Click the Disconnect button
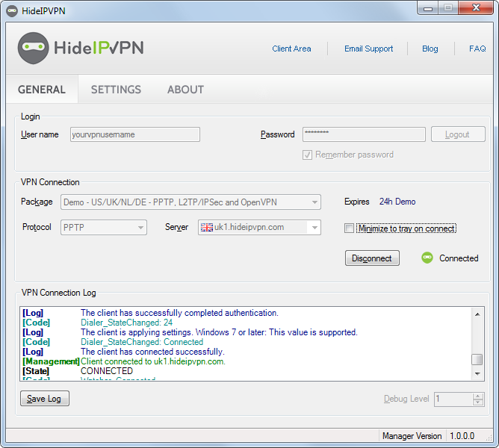 [372, 258]
